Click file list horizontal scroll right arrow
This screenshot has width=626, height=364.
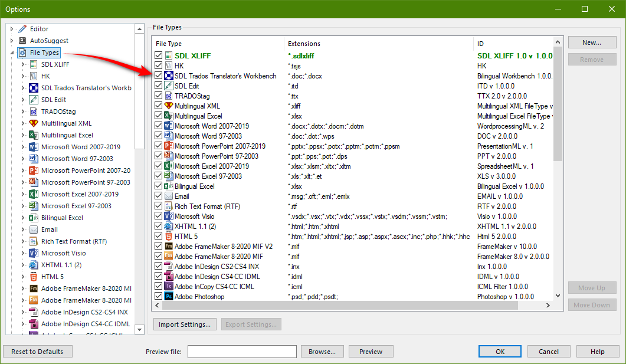(x=548, y=306)
